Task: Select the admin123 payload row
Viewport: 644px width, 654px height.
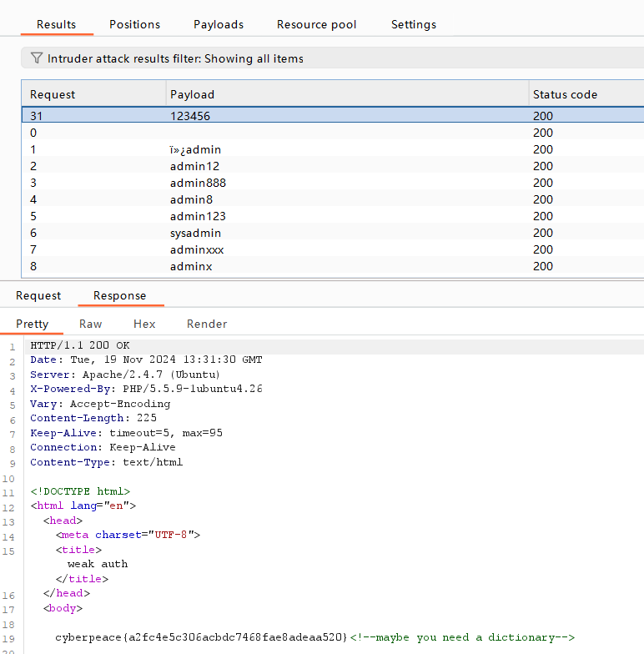Action: click(332, 216)
